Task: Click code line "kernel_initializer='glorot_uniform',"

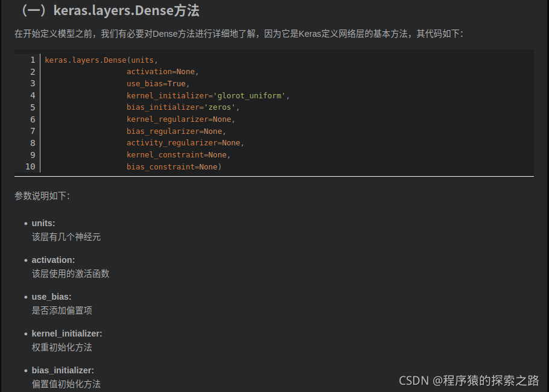Action: point(208,95)
